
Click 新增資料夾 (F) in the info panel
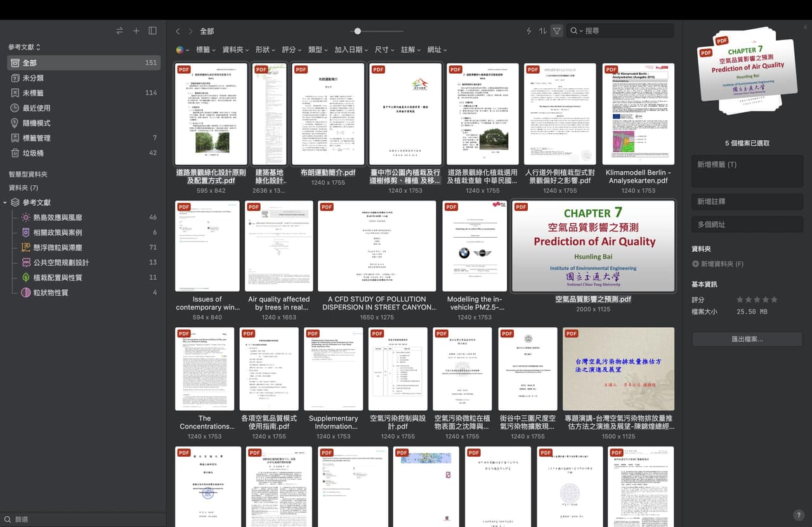[717, 264]
